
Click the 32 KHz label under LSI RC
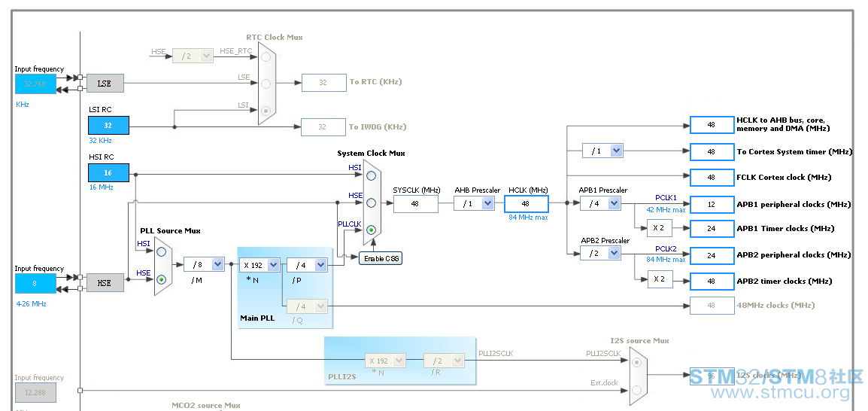[101, 140]
